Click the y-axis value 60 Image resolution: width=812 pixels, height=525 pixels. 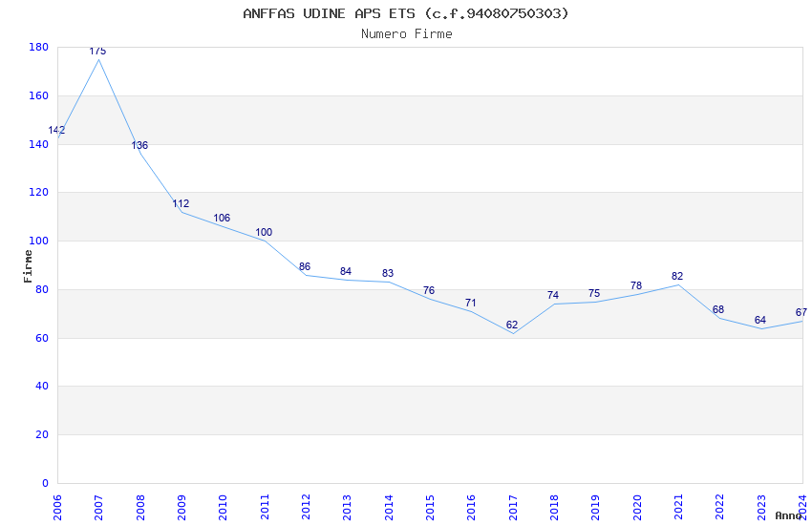coord(42,338)
